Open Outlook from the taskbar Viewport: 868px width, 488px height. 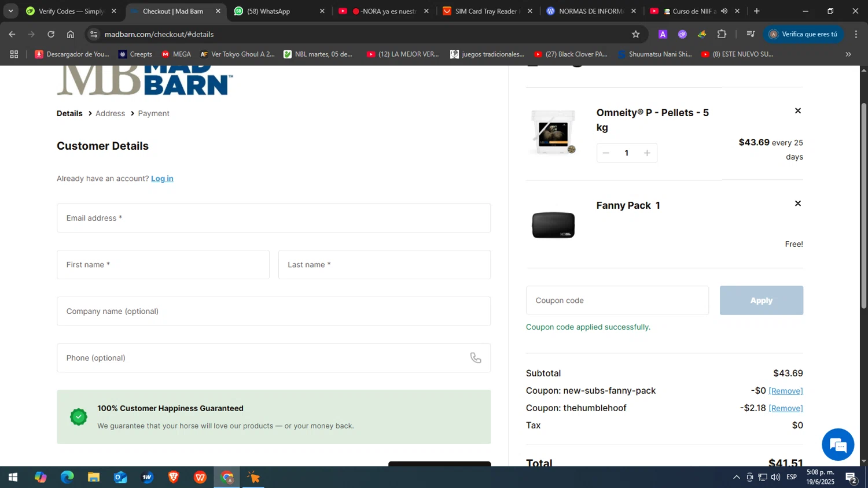(120, 477)
